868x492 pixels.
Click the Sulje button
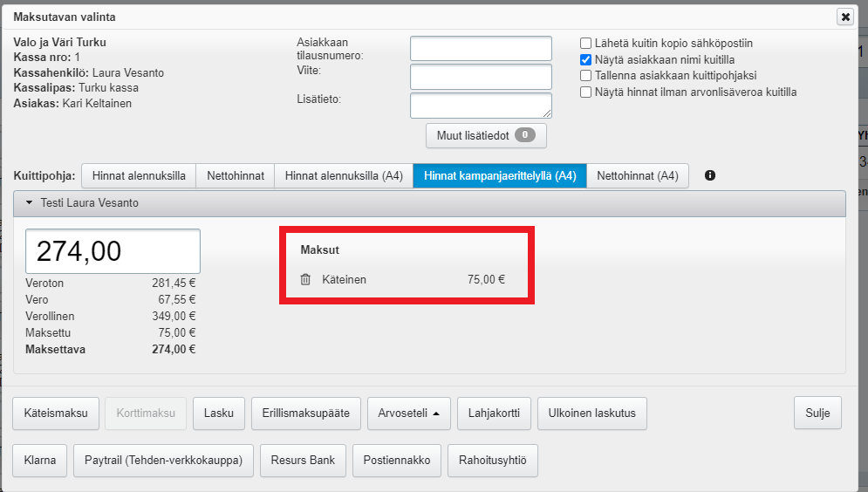pos(817,413)
